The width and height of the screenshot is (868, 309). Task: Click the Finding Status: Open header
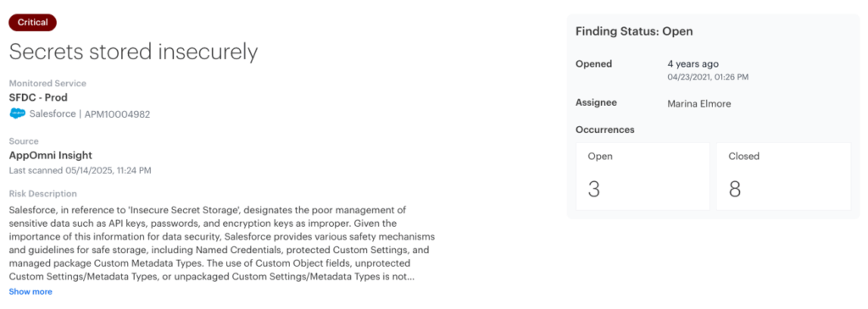[x=634, y=31]
